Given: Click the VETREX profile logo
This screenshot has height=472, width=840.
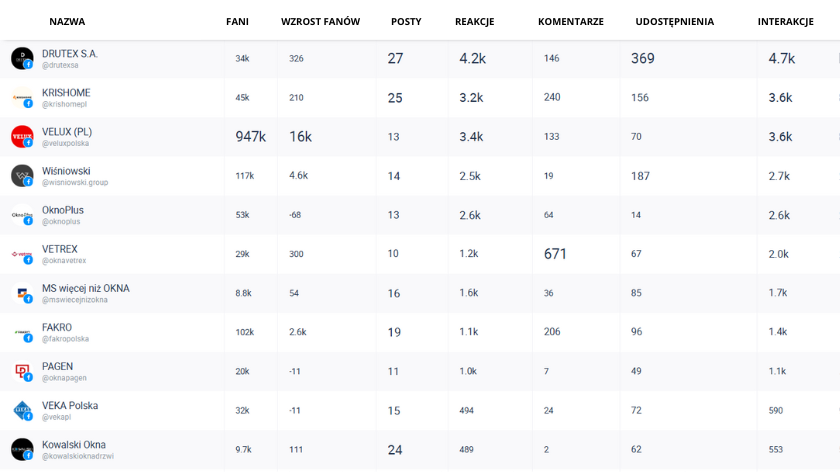Looking at the screenshot, I should click(x=22, y=254).
